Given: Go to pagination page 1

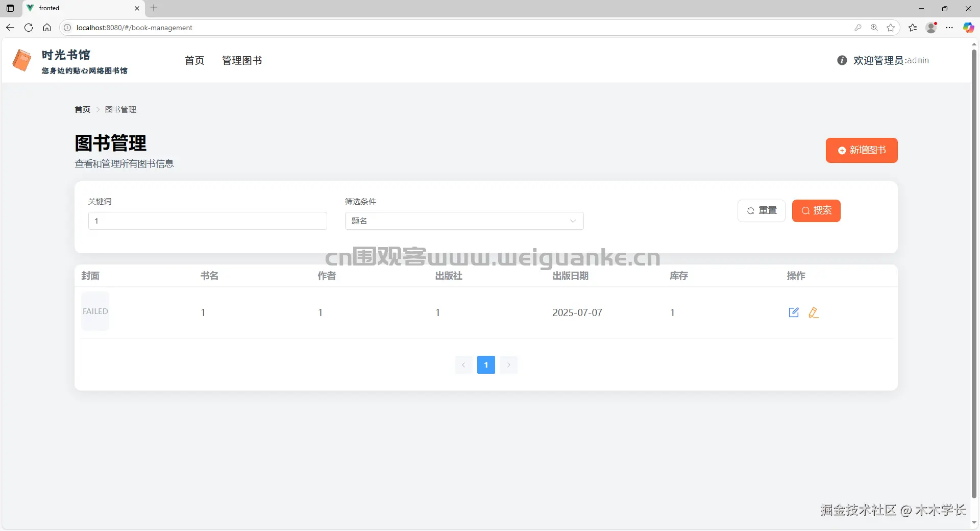Looking at the screenshot, I should coord(486,365).
